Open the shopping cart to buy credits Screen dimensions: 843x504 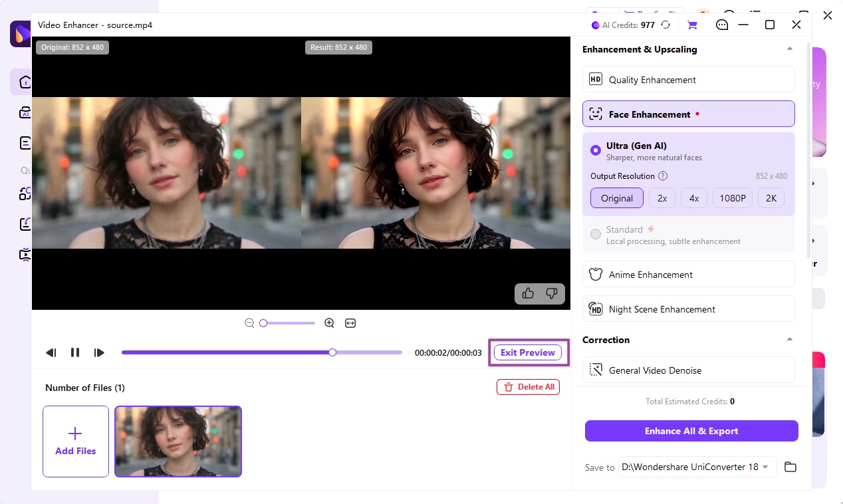(692, 25)
